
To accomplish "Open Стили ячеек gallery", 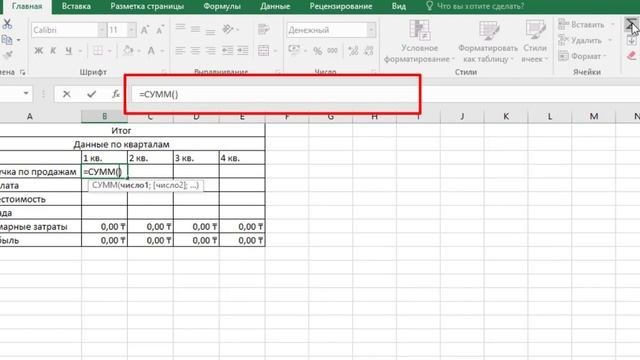I will point(535,41).
